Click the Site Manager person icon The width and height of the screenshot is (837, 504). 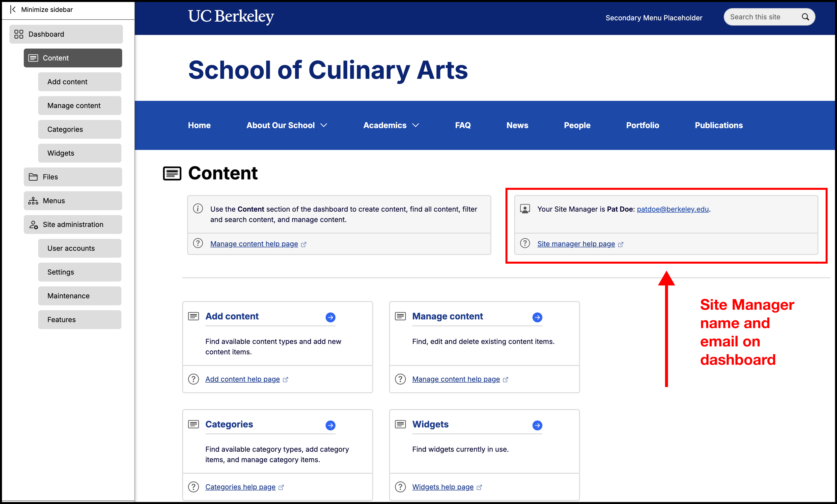tap(525, 209)
